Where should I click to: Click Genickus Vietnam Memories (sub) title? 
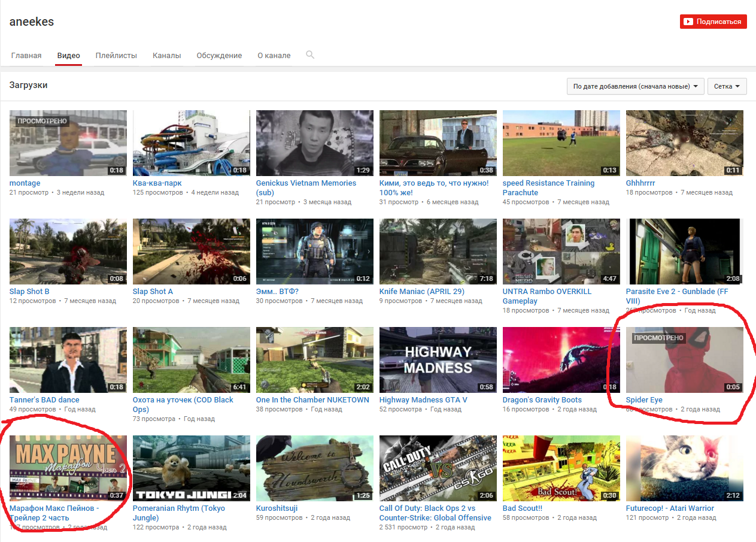coord(306,188)
